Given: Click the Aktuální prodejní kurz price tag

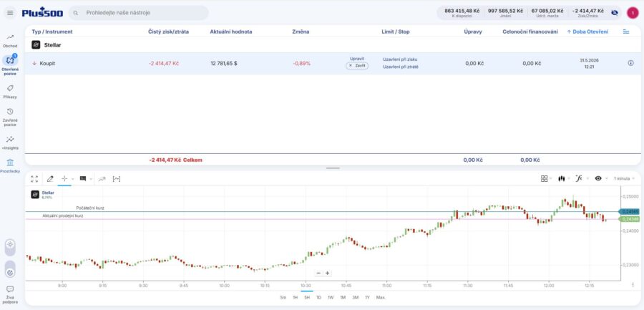Looking at the screenshot, I should 630,219.
